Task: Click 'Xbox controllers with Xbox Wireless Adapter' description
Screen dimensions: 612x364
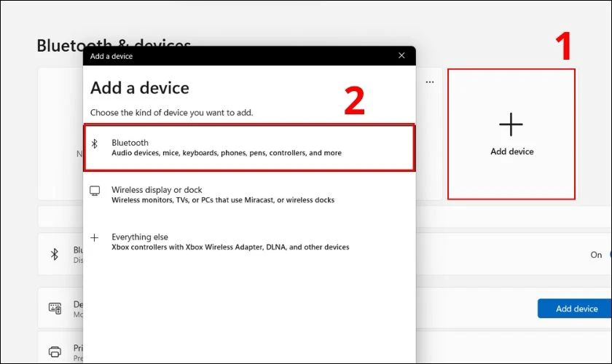Action: click(230, 248)
